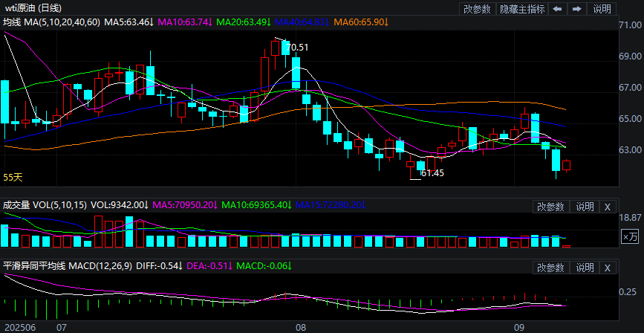644x333 pixels.
Task: Click the left arrow navigation button
Action: coord(558,9)
